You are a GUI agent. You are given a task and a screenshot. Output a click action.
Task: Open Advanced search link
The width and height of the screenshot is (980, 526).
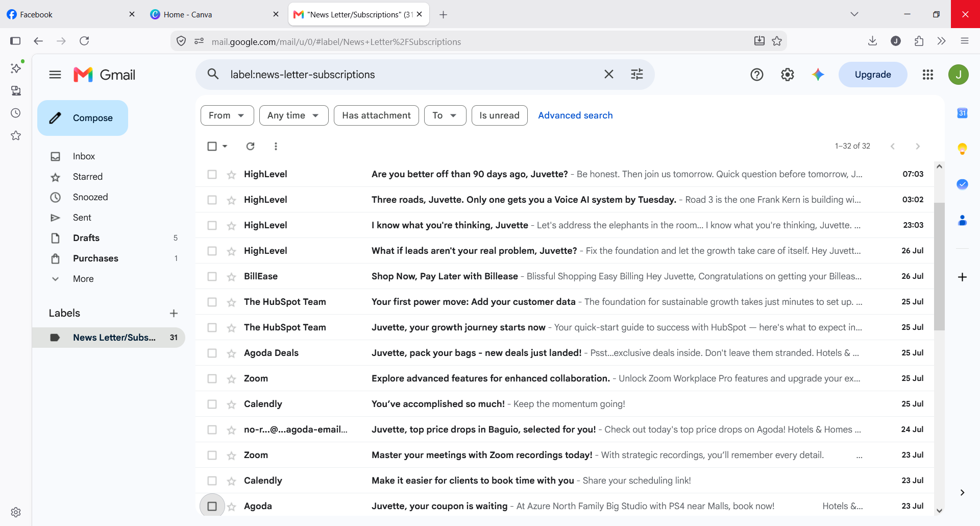(575, 115)
